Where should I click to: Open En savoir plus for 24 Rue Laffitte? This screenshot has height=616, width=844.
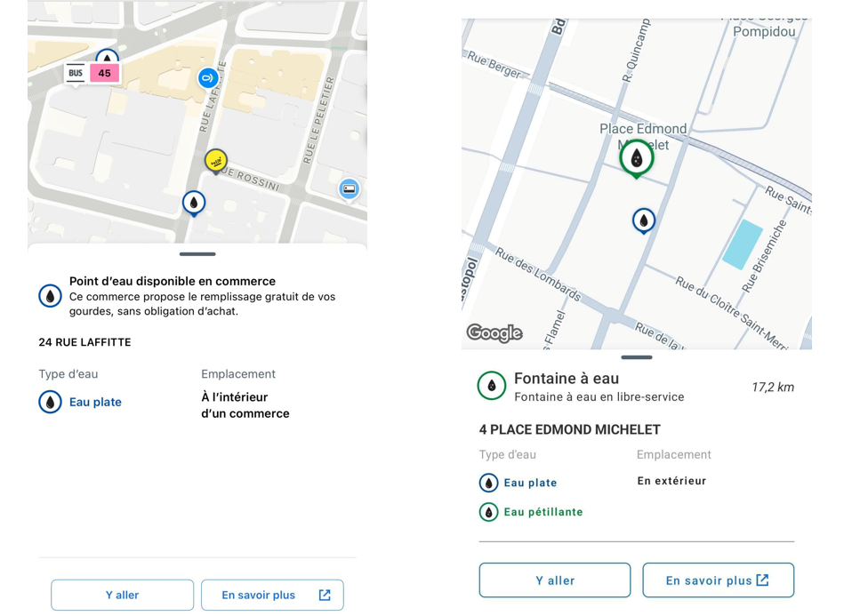click(272, 596)
